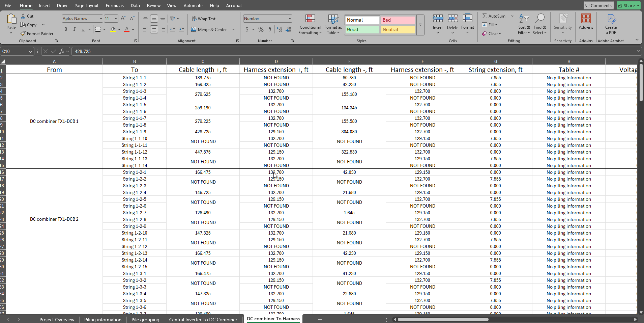Apply the Good cell style
The height and width of the screenshot is (323, 644).
[x=362, y=30]
